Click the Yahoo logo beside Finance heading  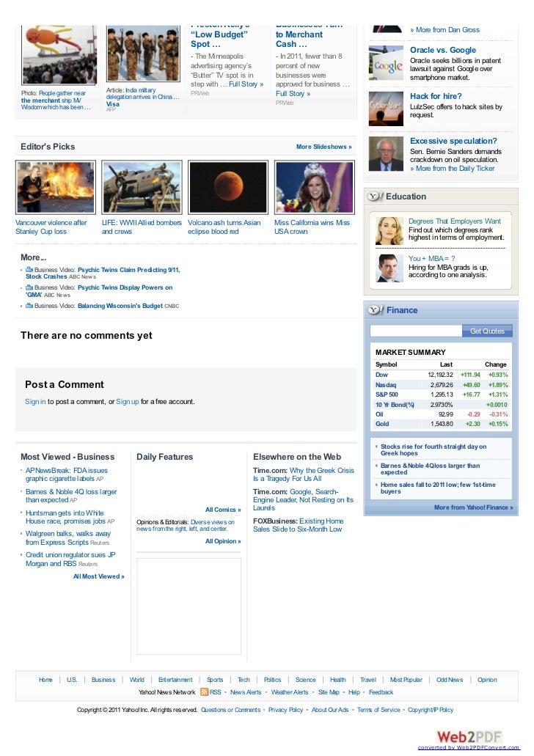coord(376,310)
